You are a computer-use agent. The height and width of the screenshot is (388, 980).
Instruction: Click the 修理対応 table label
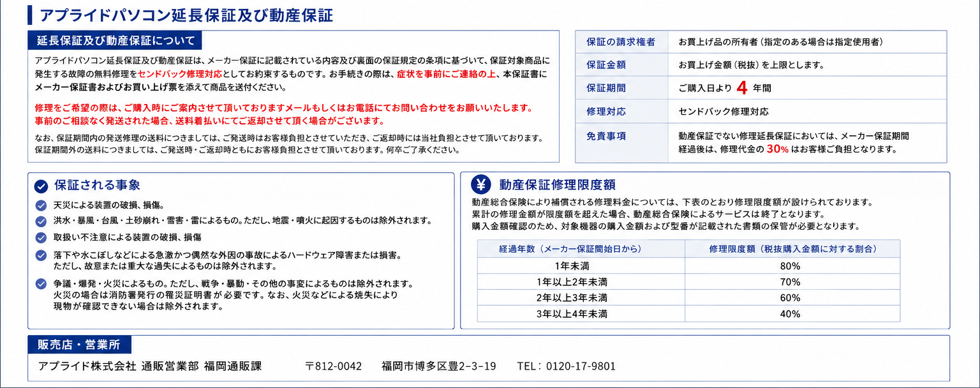(605, 111)
